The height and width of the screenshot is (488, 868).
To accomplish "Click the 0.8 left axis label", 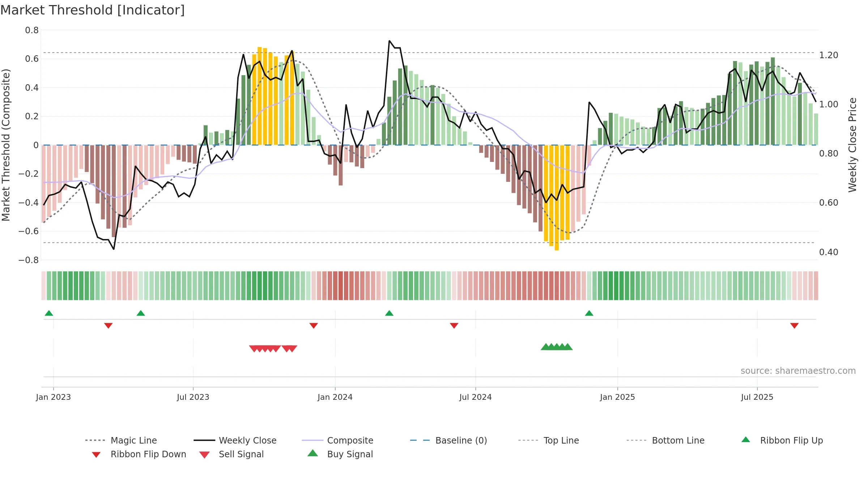I will tap(32, 30).
